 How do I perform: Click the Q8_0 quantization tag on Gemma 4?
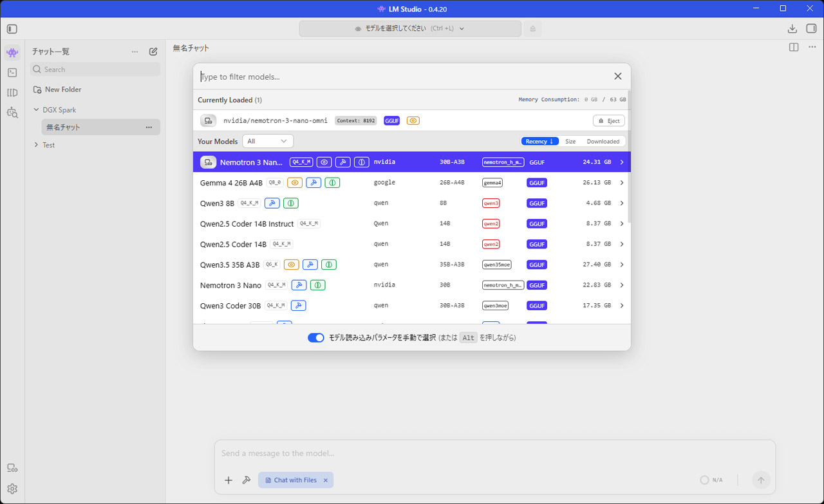275,183
